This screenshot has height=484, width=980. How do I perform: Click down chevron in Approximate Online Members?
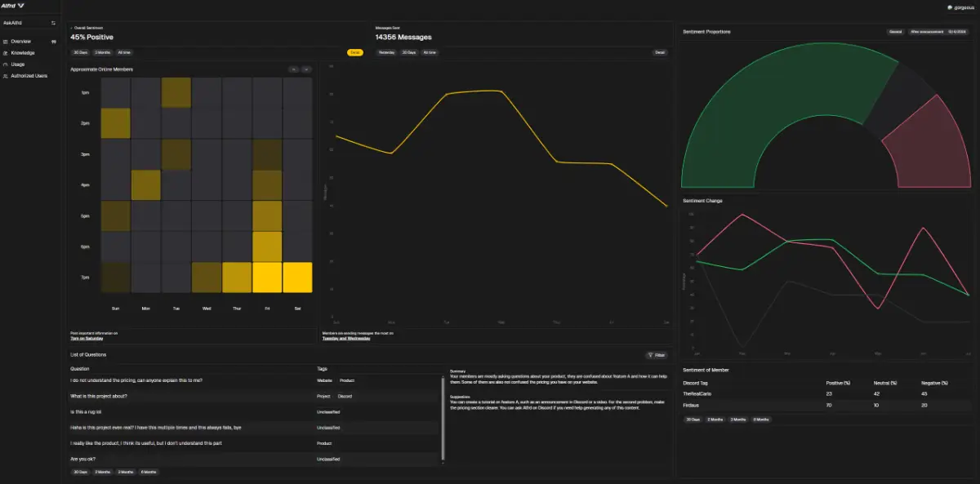[306, 69]
